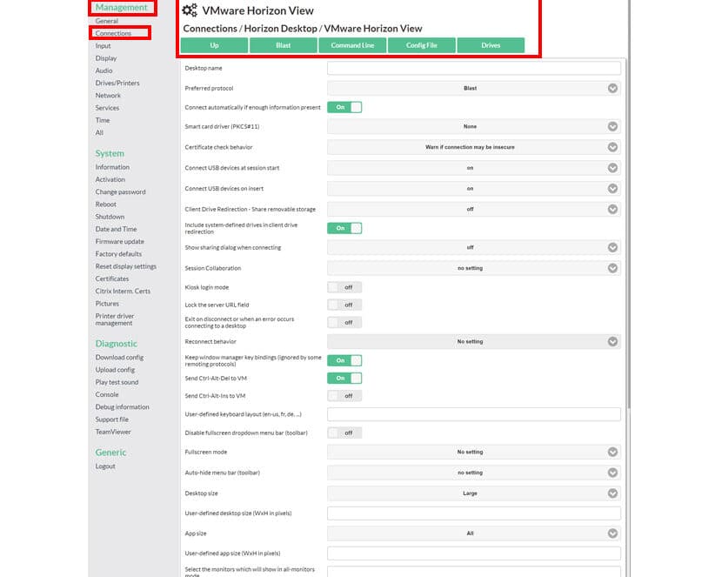The width and height of the screenshot is (728, 577).
Task: Select All under Management
Action: tap(99, 132)
